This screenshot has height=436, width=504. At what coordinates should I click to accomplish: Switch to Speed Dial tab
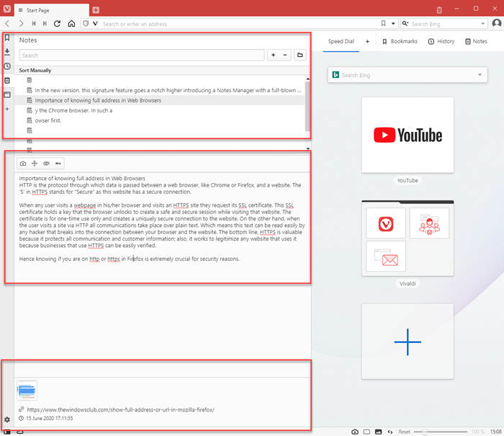pos(341,42)
